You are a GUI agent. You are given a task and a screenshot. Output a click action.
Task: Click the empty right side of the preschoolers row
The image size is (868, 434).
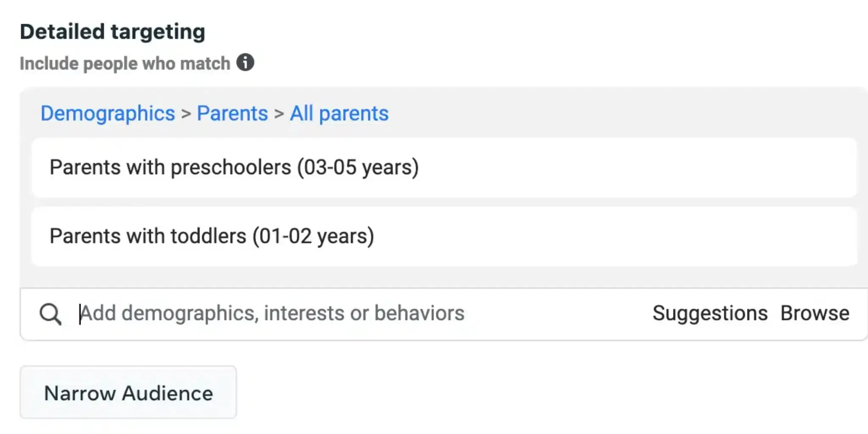678,167
